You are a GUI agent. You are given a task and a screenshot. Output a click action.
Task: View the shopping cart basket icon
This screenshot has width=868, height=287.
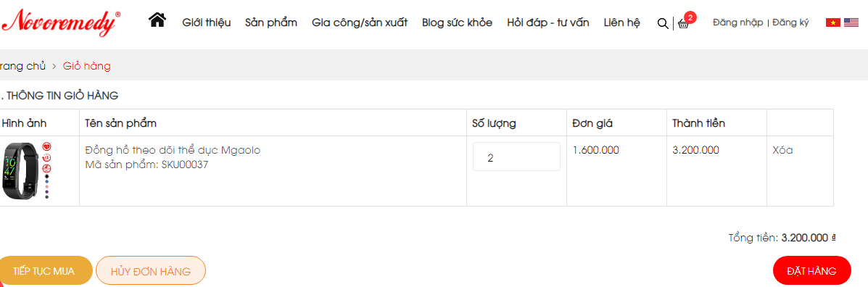click(x=684, y=23)
